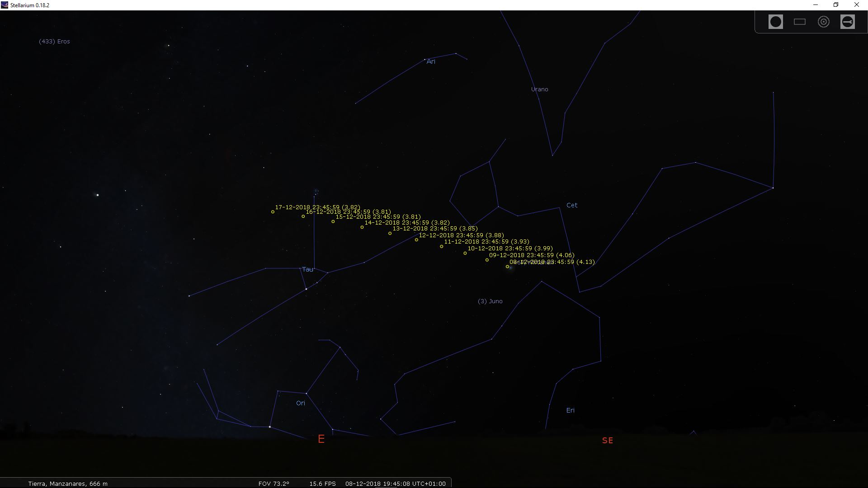Click the Tau constellation label
This screenshot has width=868, height=488.
pos(307,269)
